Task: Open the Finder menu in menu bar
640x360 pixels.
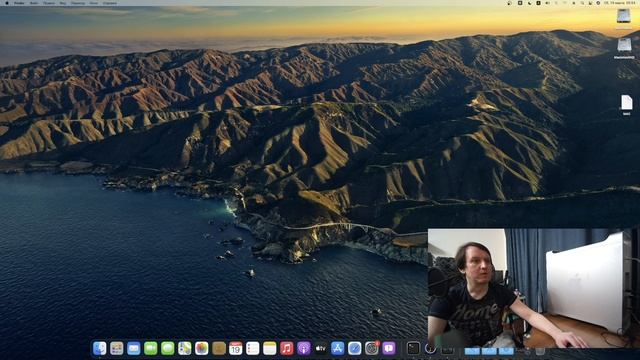Action: [x=19, y=3]
